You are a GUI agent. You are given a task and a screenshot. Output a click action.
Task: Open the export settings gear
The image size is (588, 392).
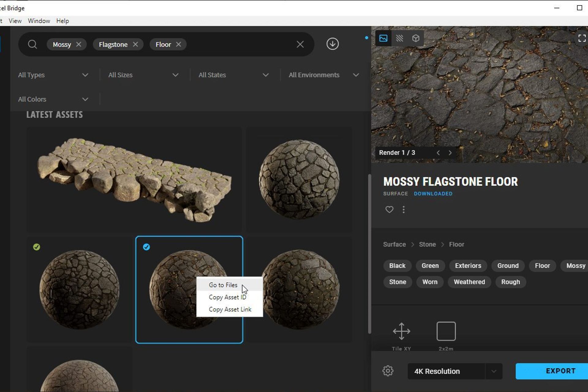pos(388,371)
